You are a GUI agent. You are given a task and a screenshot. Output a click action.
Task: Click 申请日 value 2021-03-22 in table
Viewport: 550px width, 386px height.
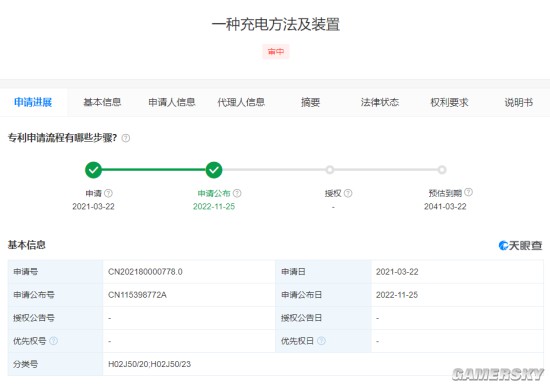tap(397, 272)
